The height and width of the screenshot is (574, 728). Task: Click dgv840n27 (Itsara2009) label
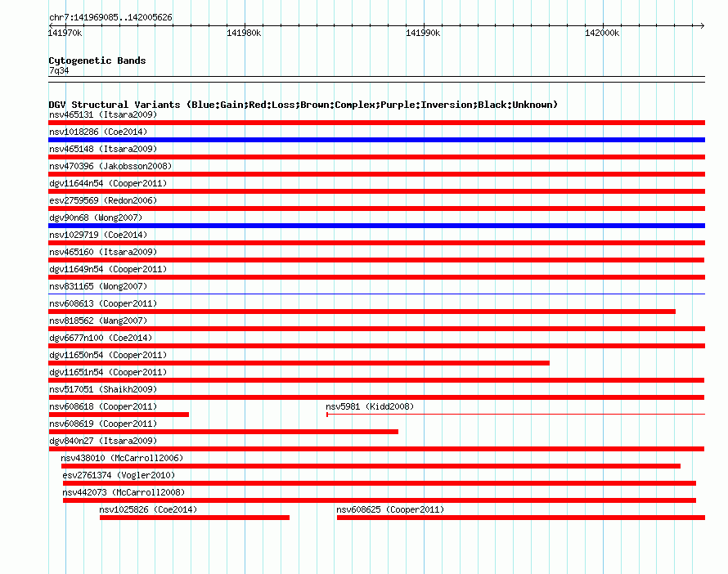[103, 441]
